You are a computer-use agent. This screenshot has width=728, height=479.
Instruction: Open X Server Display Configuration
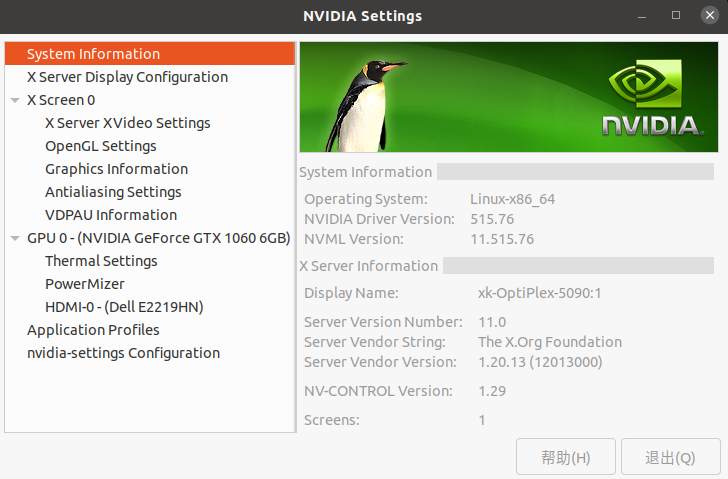coord(127,77)
